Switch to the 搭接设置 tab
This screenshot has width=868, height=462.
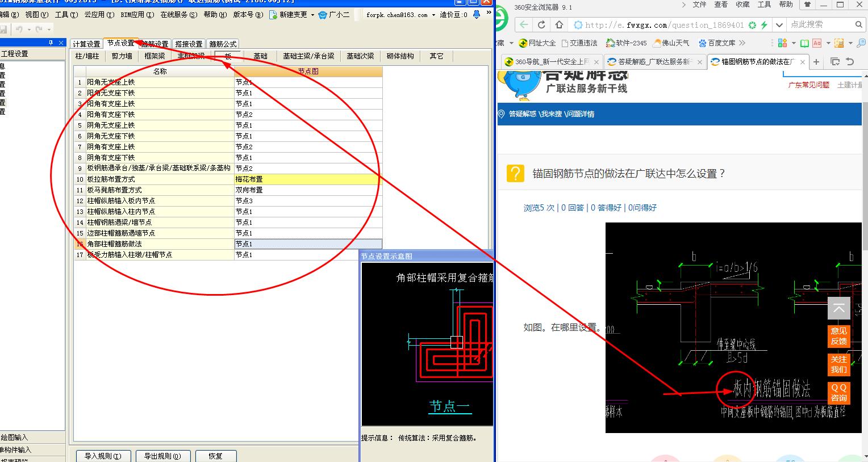[x=189, y=44]
